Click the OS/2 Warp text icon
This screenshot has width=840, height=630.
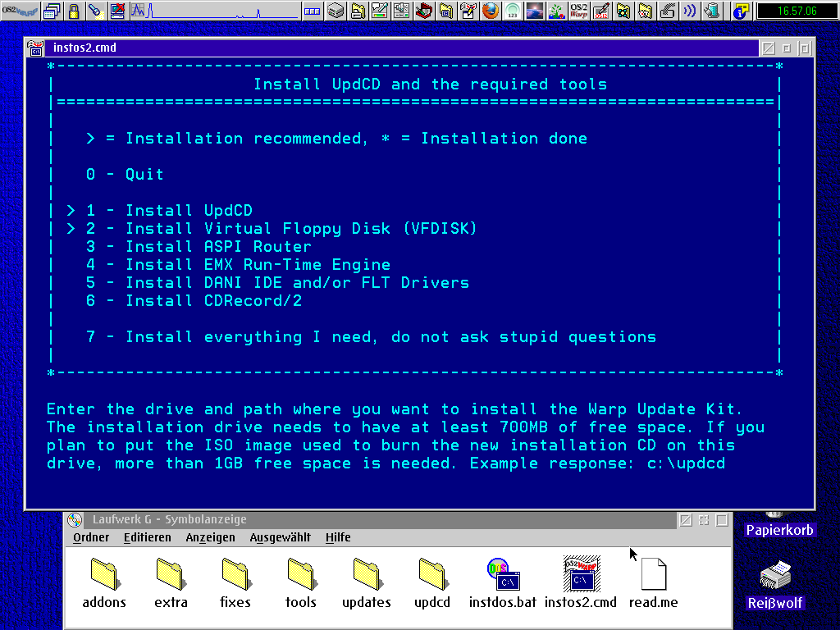(x=578, y=11)
